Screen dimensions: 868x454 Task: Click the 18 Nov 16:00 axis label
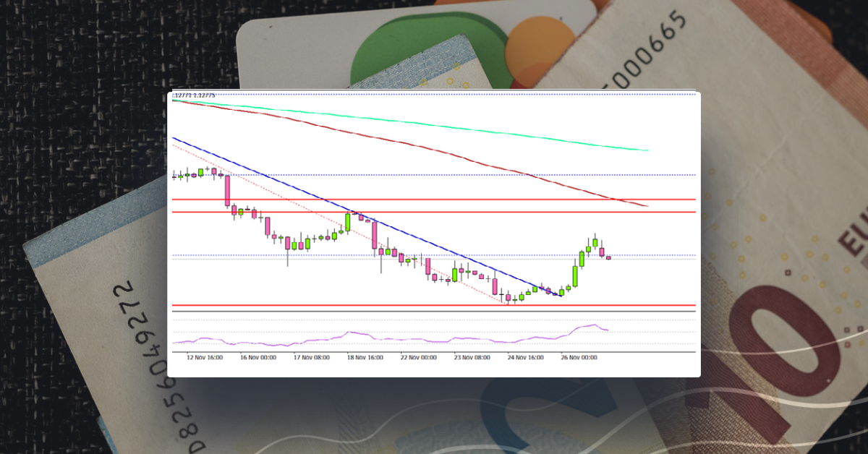click(x=365, y=356)
